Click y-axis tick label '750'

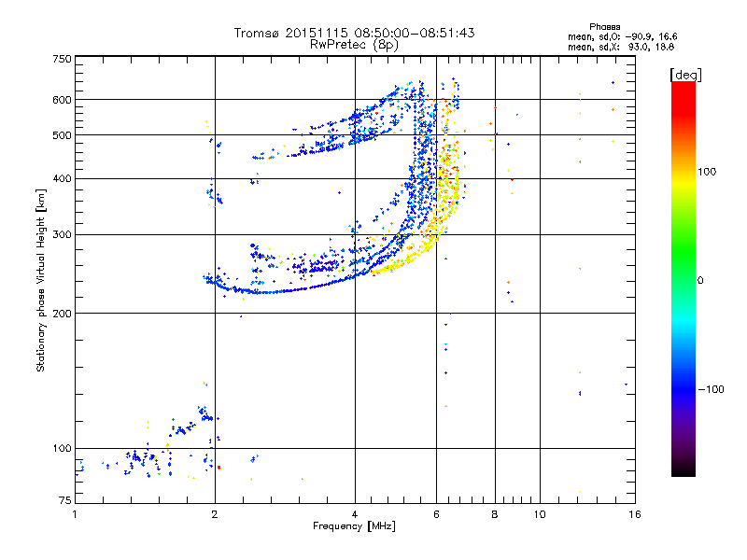62,59
